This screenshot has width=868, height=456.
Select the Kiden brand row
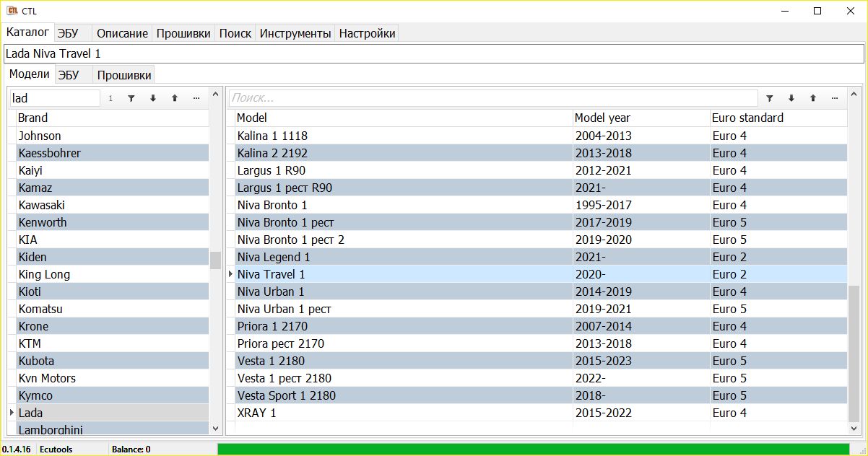[113, 257]
